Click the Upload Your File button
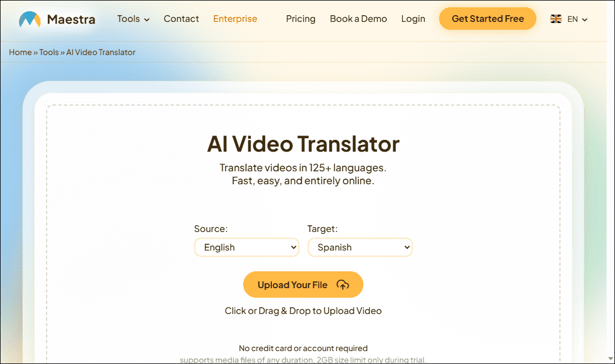Screen dimensions: 615x364 [303, 285]
